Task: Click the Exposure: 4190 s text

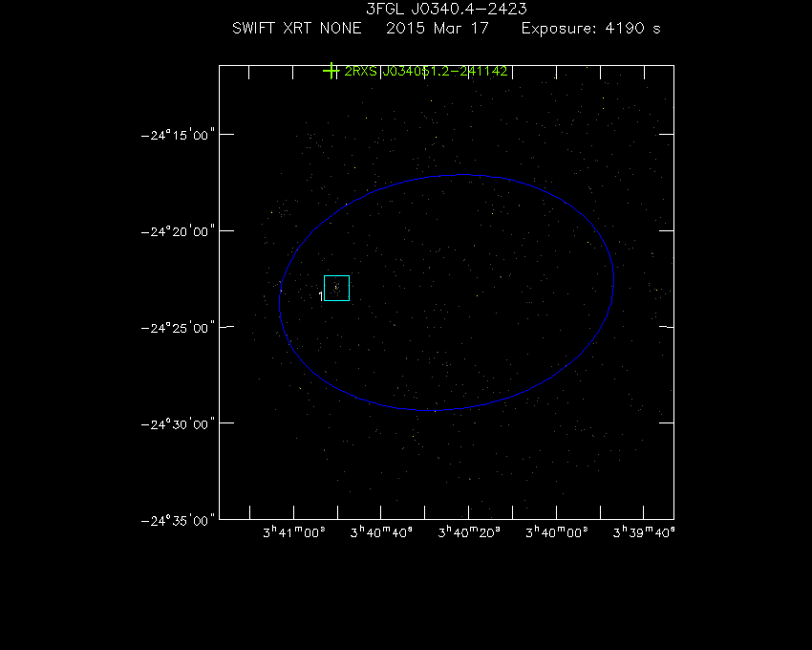Action: click(x=591, y=28)
